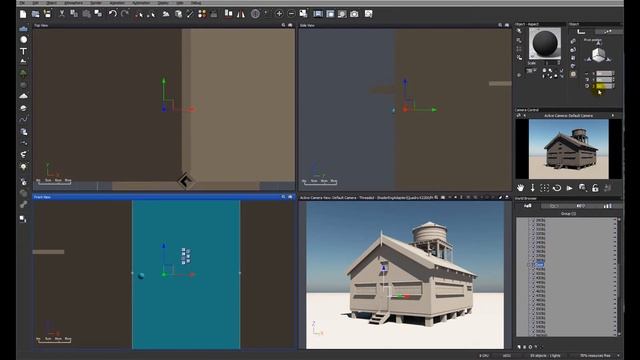Click the Redo arrow icon
This screenshot has width=640, height=360.
point(125,14)
